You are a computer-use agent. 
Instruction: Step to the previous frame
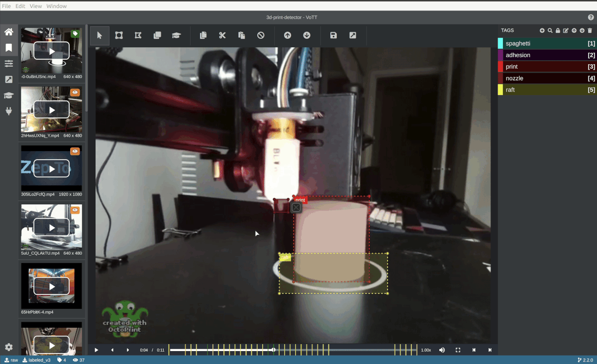112,350
